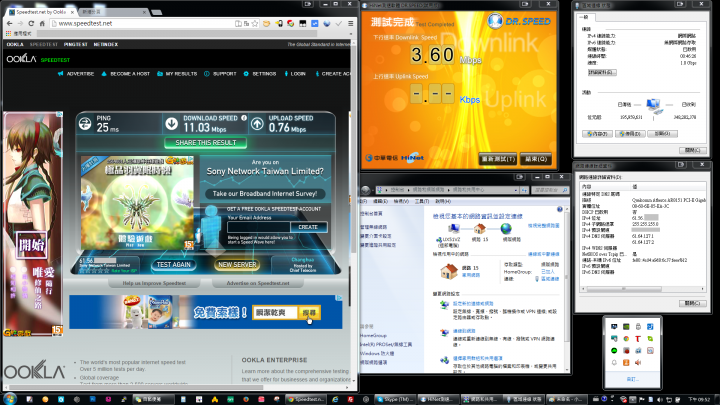Click the end (Q) button in Dr. Speed
Image resolution: width=720 pixels, height=405 pixels.
(x=536, y=159)
